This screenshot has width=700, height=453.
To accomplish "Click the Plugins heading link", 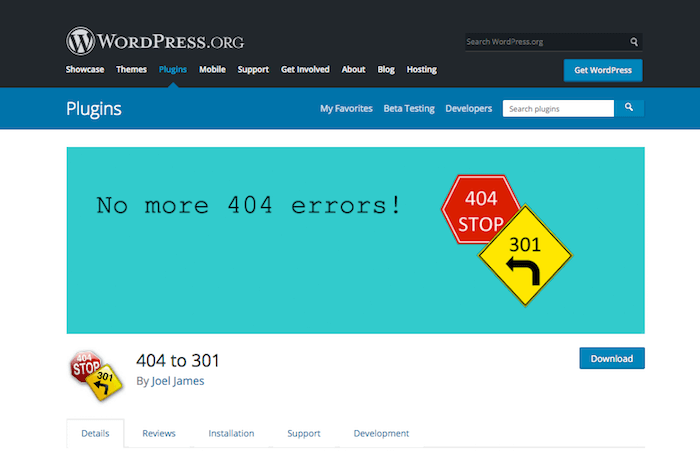I will tap(94, 109).
